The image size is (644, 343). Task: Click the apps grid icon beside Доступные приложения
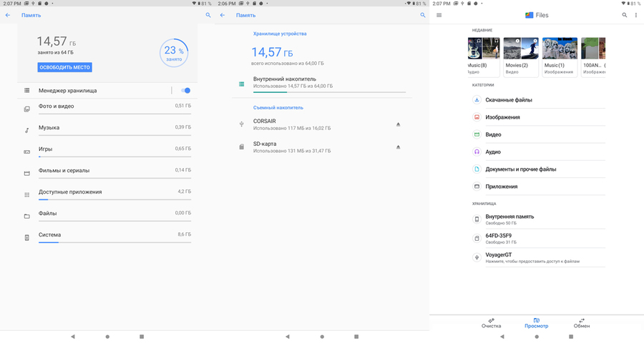point(26,195)
